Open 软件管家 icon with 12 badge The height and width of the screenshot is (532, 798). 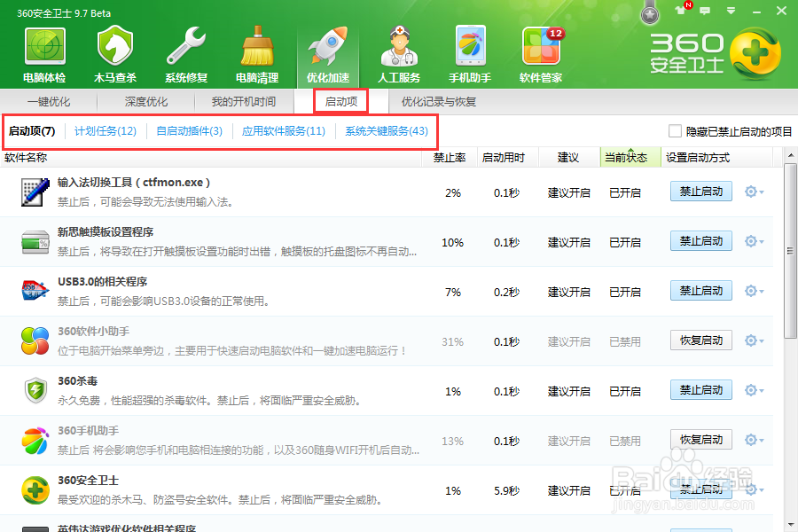(542, 46)
